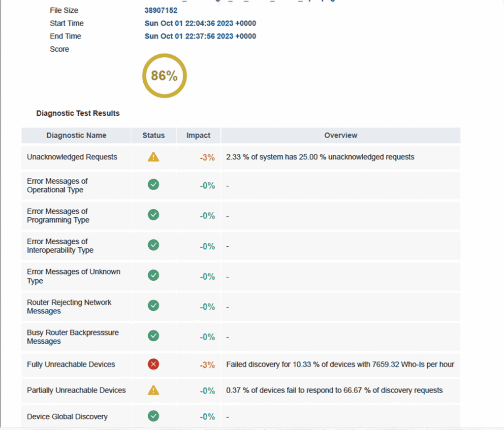Image resolution: width=504 pixels, height=430 pixels.
Task: Click green check for Busy Router Backpressure Messages
Action: point(154,336)
